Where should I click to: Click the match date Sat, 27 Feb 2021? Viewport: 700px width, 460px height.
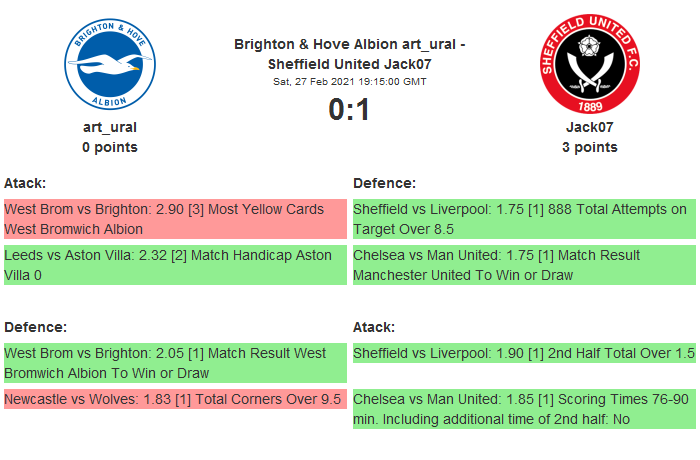[349, 81]
